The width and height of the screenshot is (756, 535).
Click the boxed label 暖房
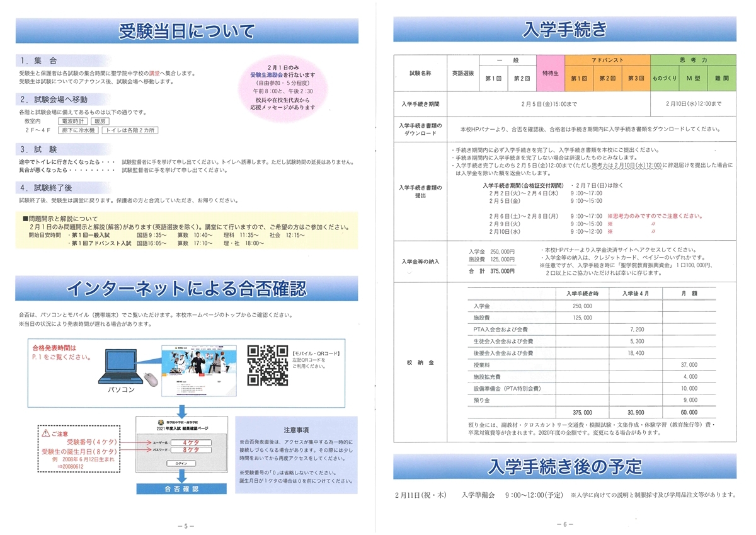(x=100, y=120)
